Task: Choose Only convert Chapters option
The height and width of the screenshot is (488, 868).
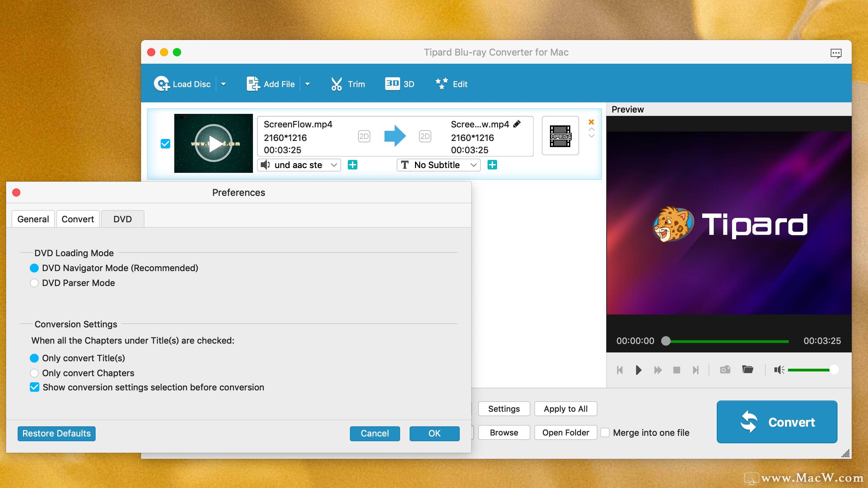Action: (34, 373)
